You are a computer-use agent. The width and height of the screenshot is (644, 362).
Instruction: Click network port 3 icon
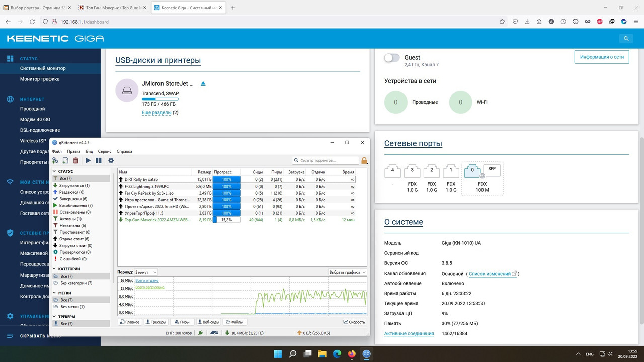pos(412,171)
